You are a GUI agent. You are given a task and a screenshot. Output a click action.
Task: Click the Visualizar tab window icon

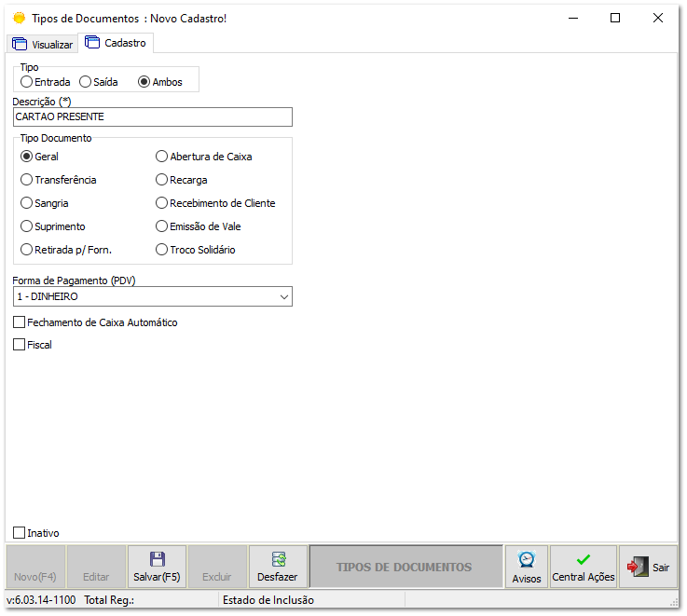pos(20,44)
